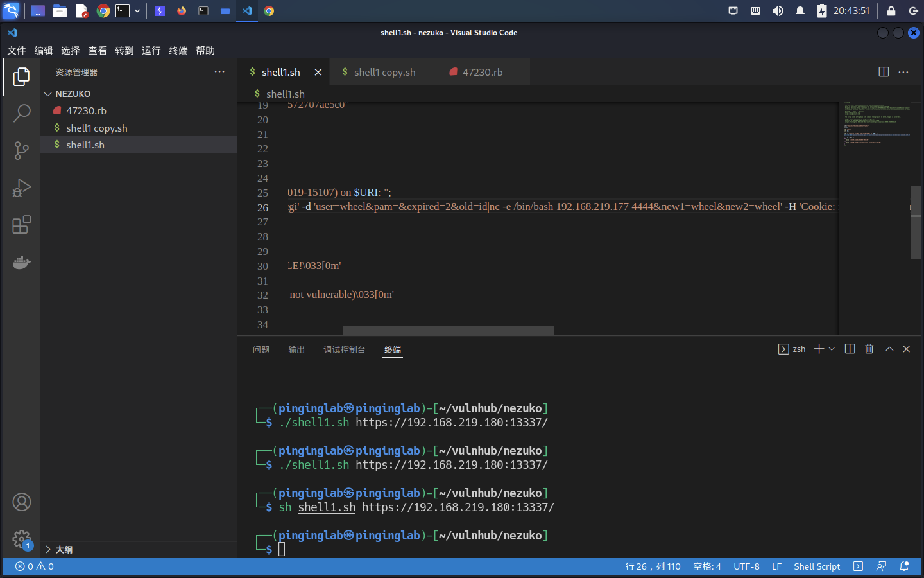Open the Search view in activity bar
The height and width of the screenshot is (578, 924).
tap(21, 113)
